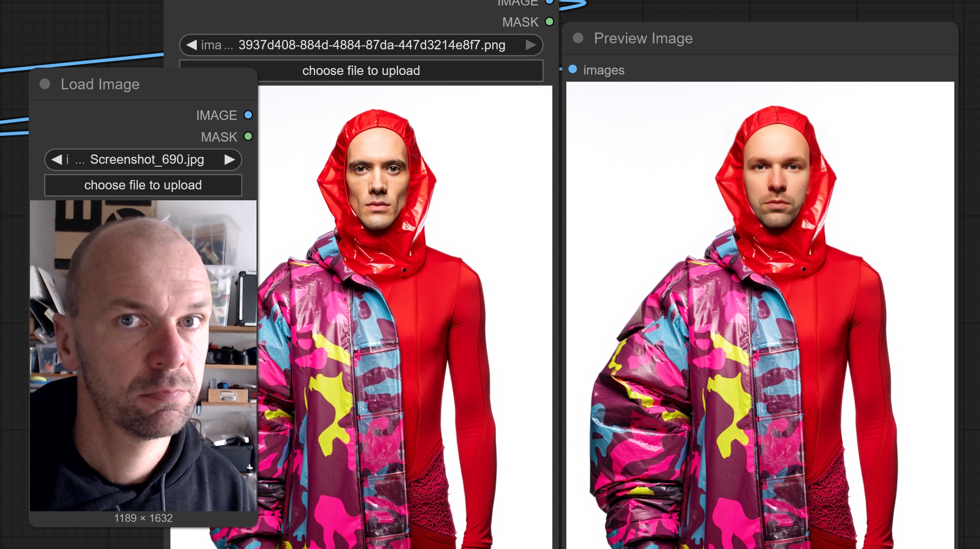
Task: Click the Preview Image node title
Action: tap(643, 38)
